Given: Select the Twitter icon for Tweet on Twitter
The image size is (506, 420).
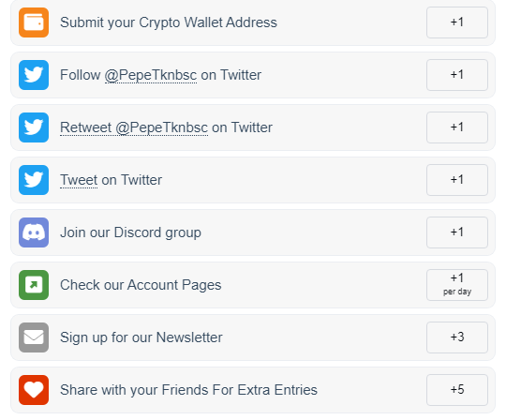Looking at the screenshot, I should [34, 180].
